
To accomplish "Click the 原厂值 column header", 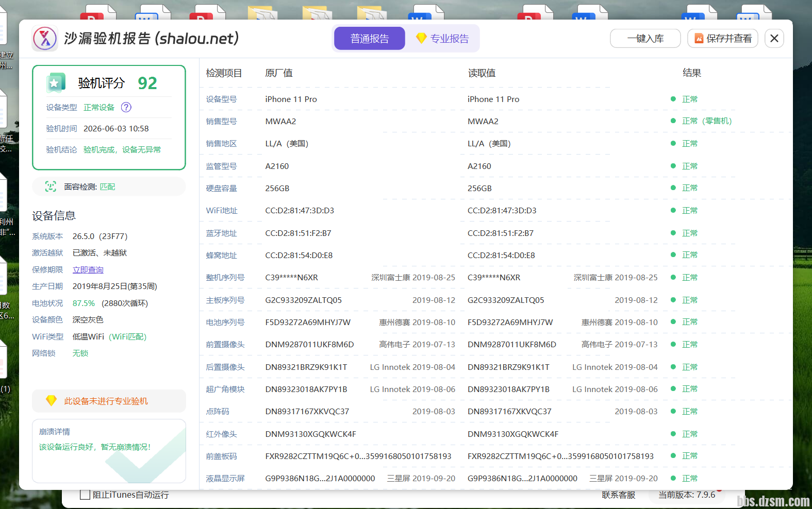I will click(x=279, y=73).
